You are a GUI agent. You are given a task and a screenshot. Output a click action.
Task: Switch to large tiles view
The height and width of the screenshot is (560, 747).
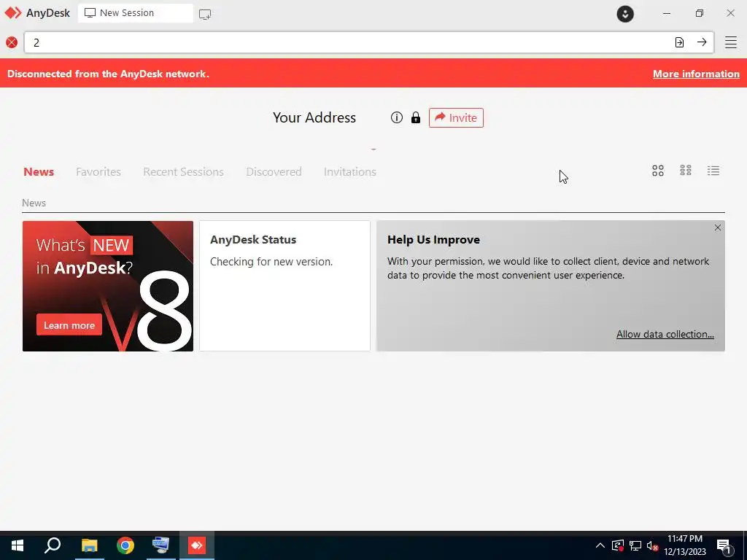click(x=658, y=171)
